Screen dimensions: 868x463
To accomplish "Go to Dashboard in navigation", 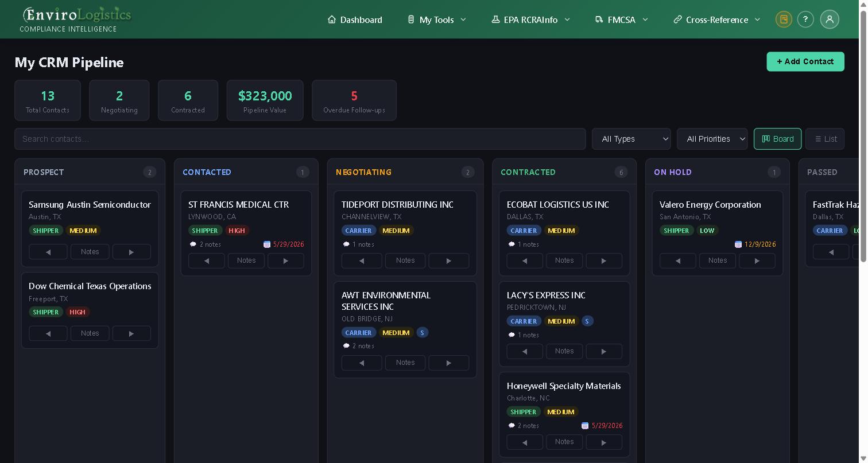I will (x=355, y=20).
